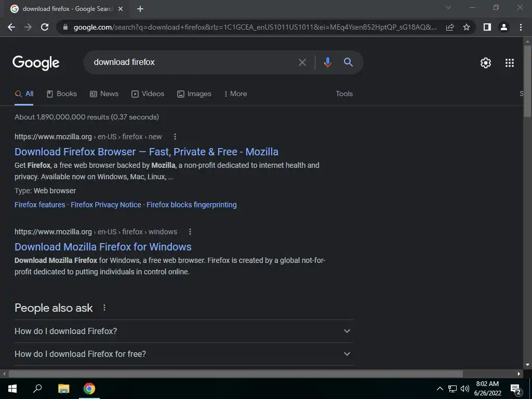Bookmark this page with the star icon
Viewport: 532px width, 399px height.
point(467,27)
